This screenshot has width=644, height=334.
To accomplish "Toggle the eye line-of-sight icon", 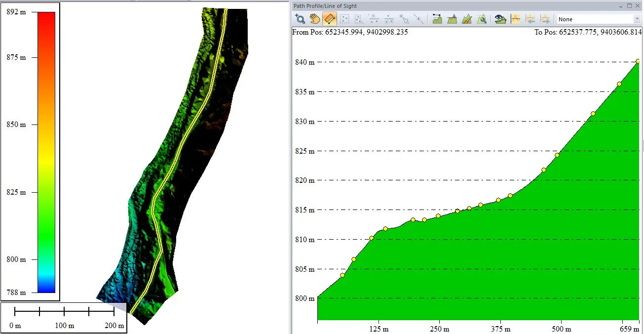I will (500, 19).
